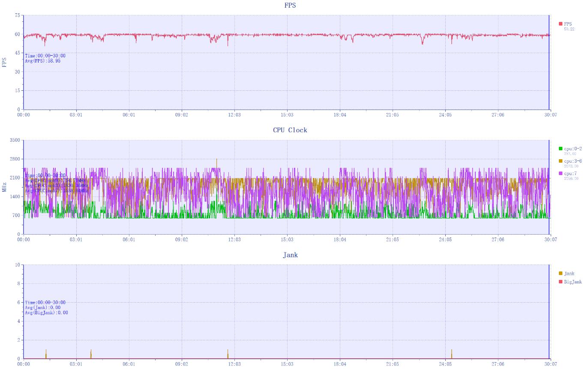Click Time:00:00-30:00 in the Jank chart
Image resolution: width=588 pixels, height=369 pixels.
(45, 302)
